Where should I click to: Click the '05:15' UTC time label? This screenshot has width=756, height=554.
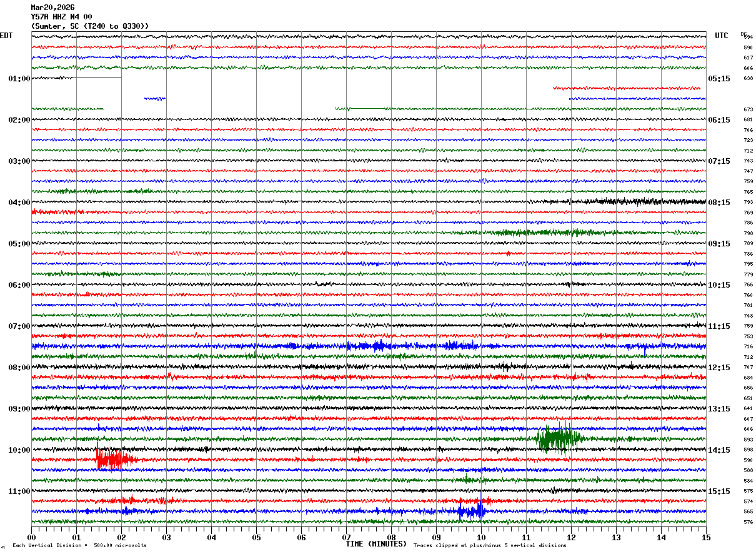(x=719, y=79)
